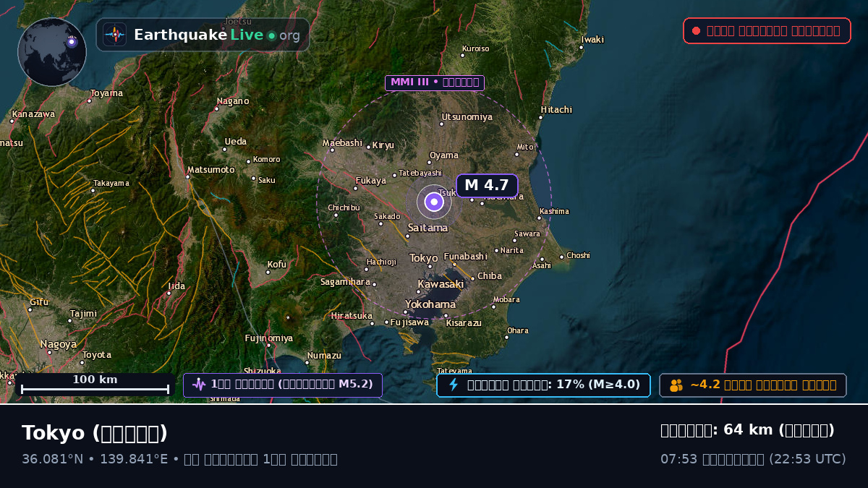This screenshot has height=488, width=868.
Task: Click the Utsunomiya city label
Action: tap(467, 117)
